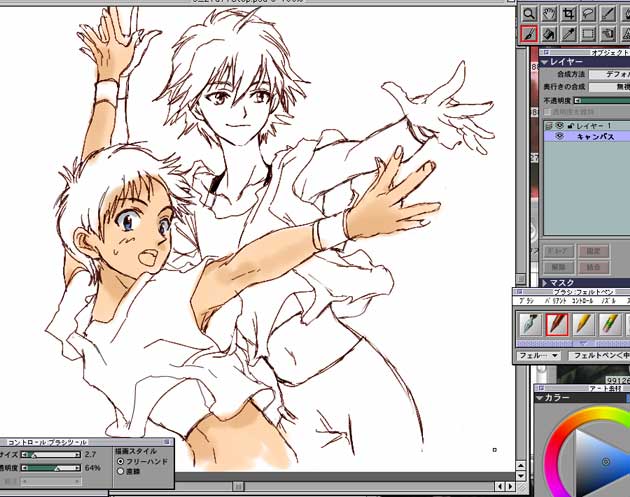Viewport: 630px width, 497px height.
Task: Select the Magic Wand tool
Action: pyautogui.click(x=608, y=14)
